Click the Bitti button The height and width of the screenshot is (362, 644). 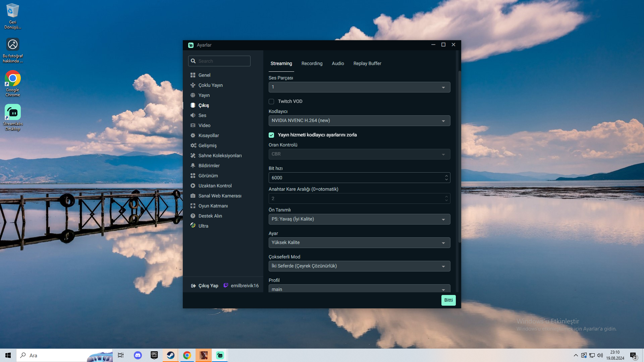pyautogui.click(x=448, y=300)
